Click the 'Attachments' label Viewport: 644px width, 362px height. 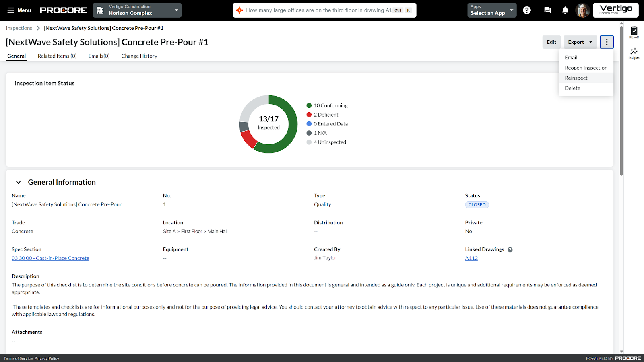pos(27,332)
